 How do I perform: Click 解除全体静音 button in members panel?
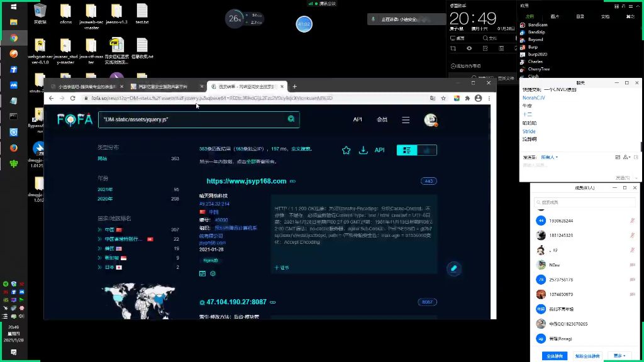click(587, 356)
